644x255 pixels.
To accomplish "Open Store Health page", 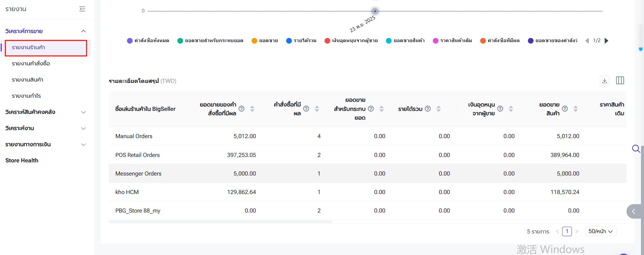I will [x=22, y=161].
